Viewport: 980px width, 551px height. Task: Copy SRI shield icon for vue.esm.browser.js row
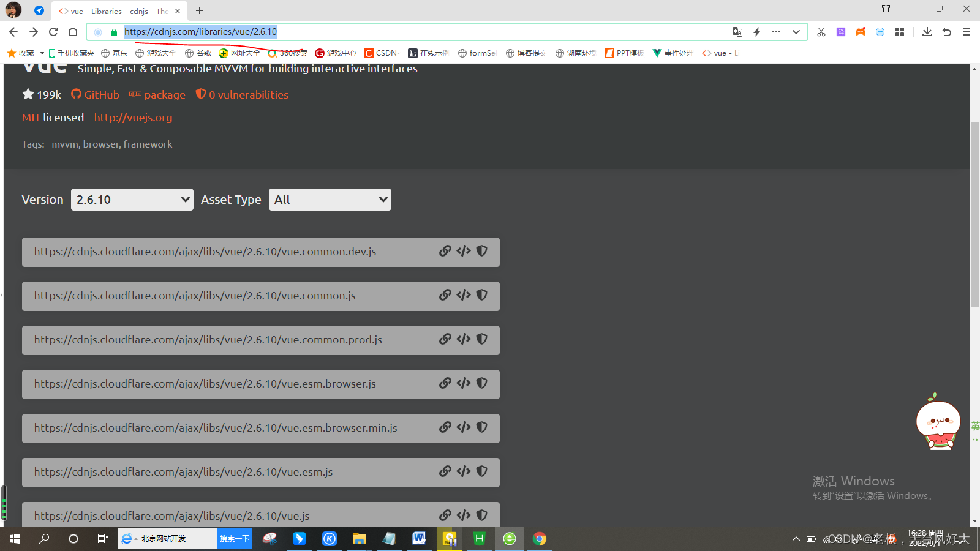click(482, 383)
